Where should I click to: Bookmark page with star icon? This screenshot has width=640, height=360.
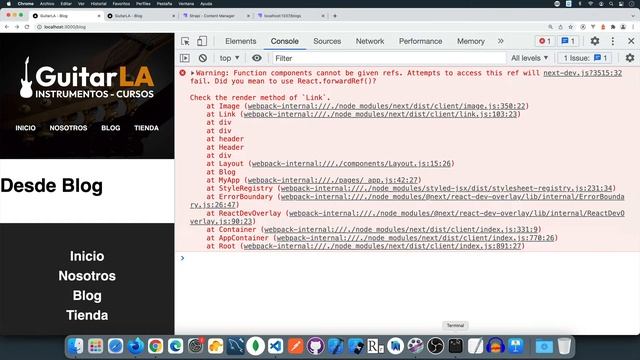571,27
